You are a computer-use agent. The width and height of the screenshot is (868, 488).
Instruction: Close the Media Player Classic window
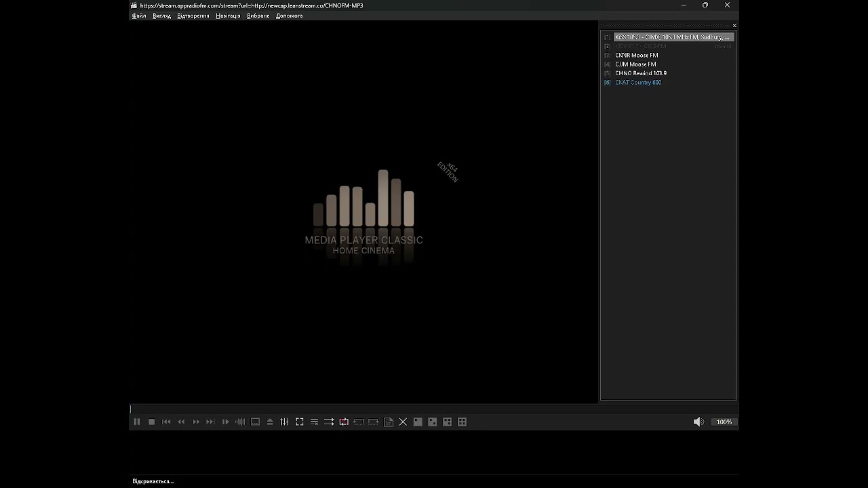(x=727, y=5)
